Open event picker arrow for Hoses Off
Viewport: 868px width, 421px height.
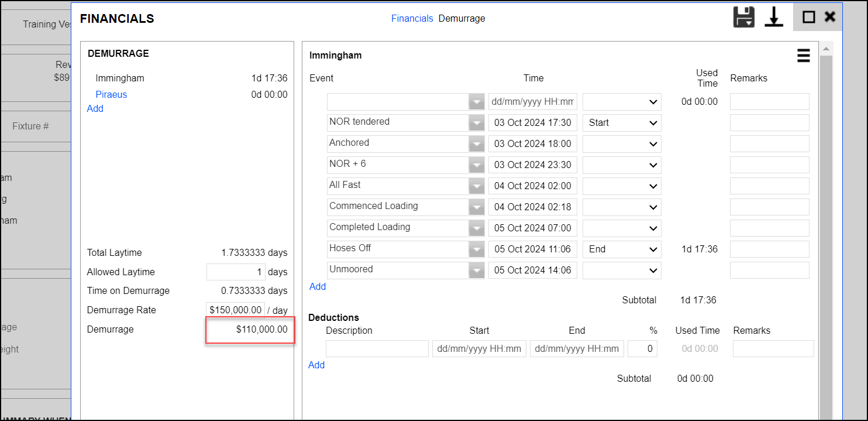(477, 249)
